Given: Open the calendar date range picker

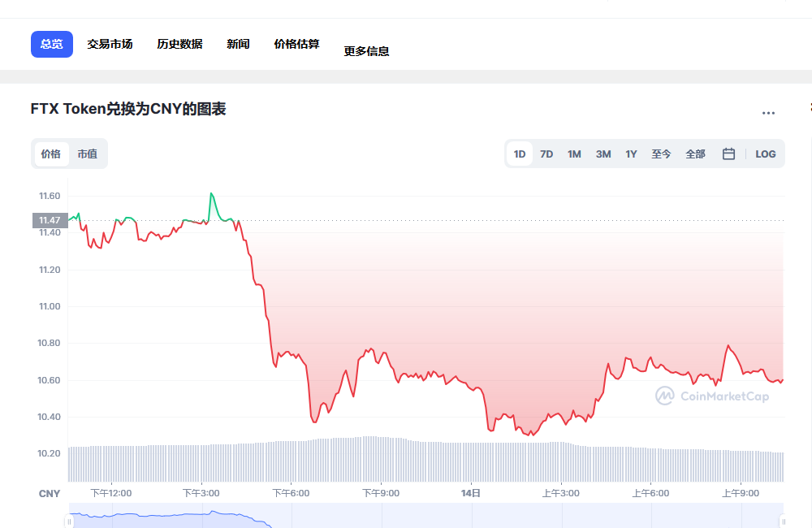Looking at the screenshot, I should pyautogui.click(x=728, y=154).
